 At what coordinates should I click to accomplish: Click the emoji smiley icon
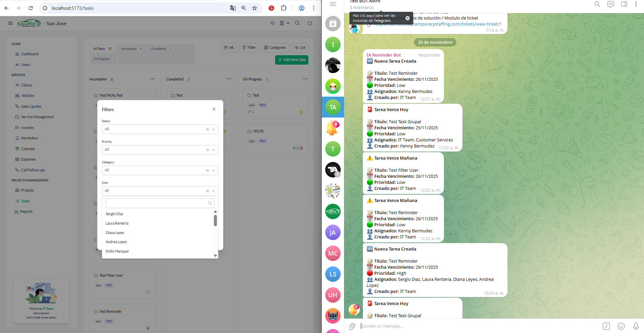(x=621, y=326)
